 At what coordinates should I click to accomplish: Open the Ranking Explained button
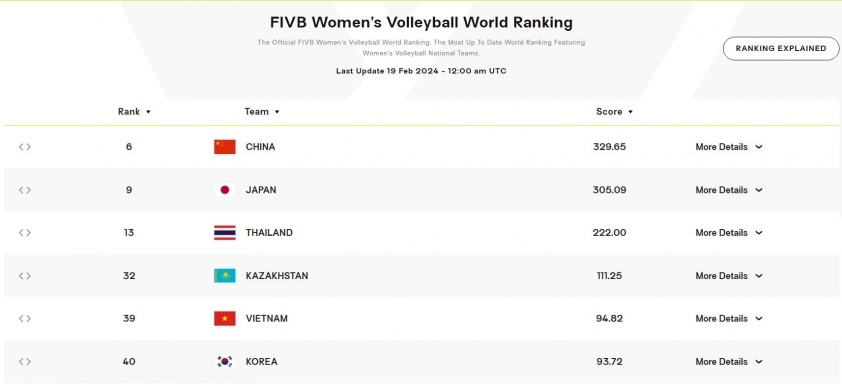(x=781, y=48)
